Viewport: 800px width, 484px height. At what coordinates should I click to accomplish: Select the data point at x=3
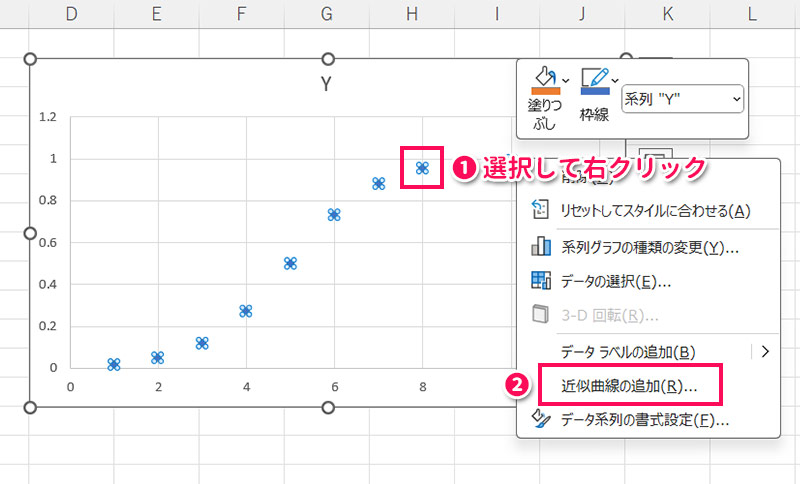click(202, 343)
